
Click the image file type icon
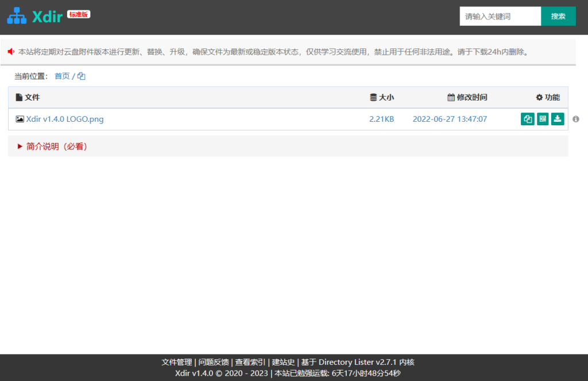point(20,119)
